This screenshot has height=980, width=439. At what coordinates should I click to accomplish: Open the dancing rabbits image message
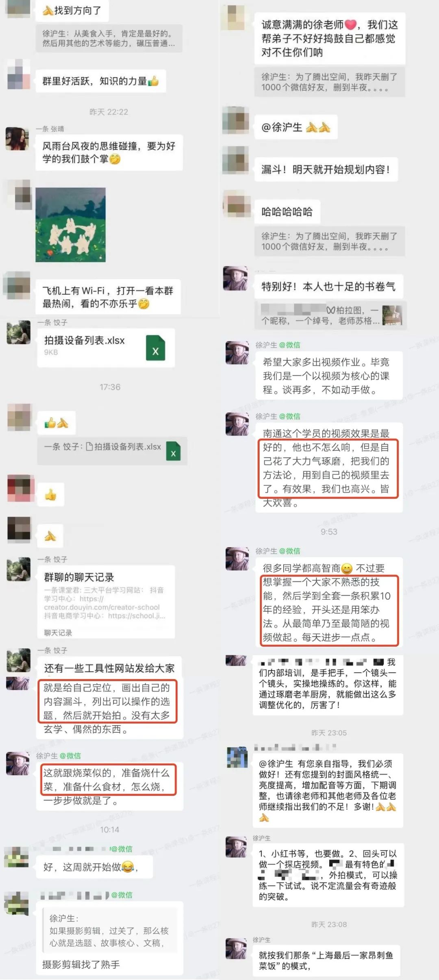coord(71,224)
